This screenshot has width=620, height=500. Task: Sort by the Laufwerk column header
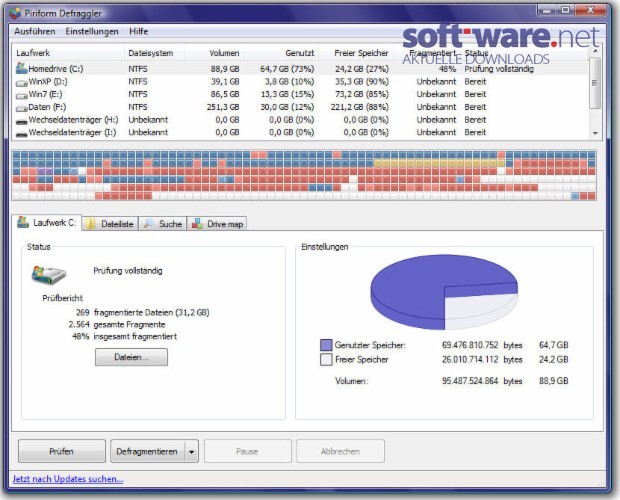(68, 53)
